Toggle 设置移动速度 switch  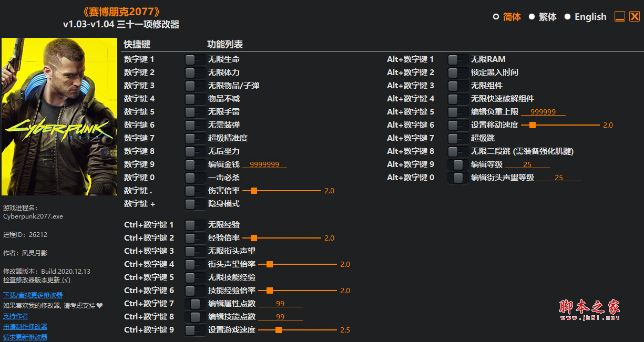[x=458, y=125]
